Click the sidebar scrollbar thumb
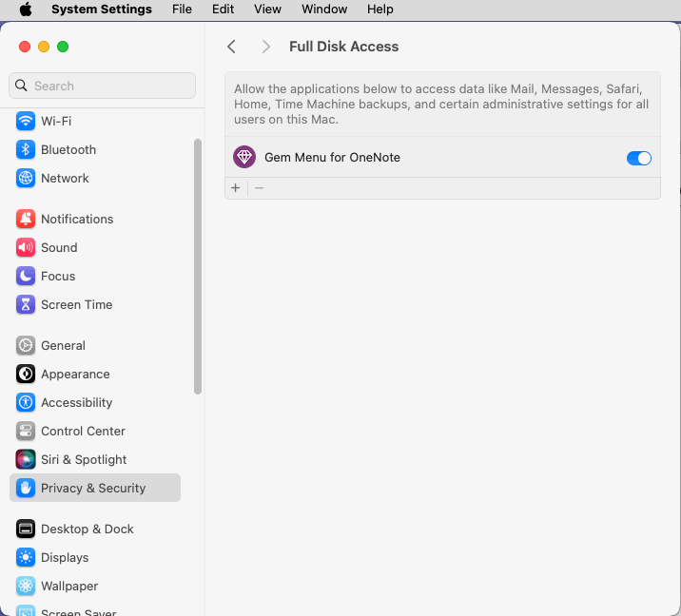The width and height of the screenshot is (681, 616). [x=198, y=266]
